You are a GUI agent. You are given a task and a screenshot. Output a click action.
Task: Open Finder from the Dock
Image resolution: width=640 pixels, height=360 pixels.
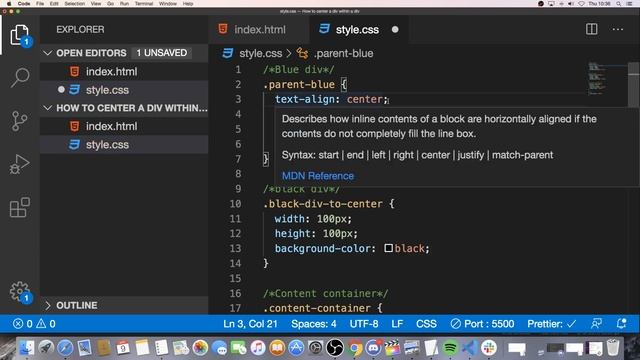coord(27,348)
